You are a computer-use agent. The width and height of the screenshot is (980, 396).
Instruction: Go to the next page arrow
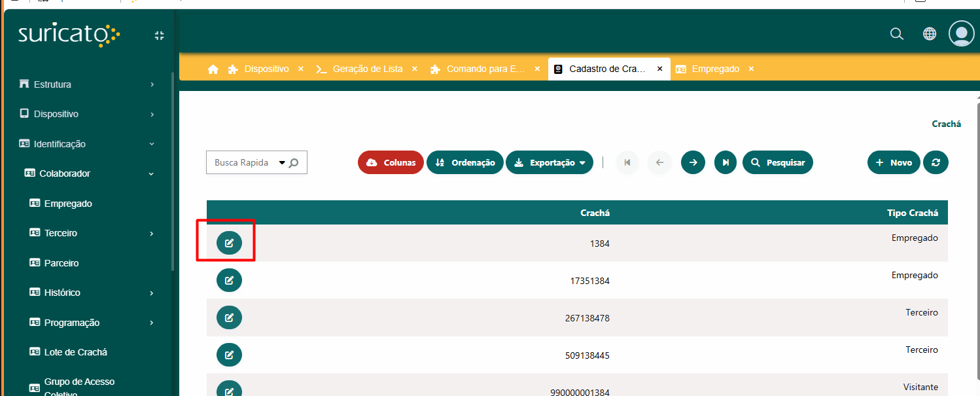tap(693, 162)
